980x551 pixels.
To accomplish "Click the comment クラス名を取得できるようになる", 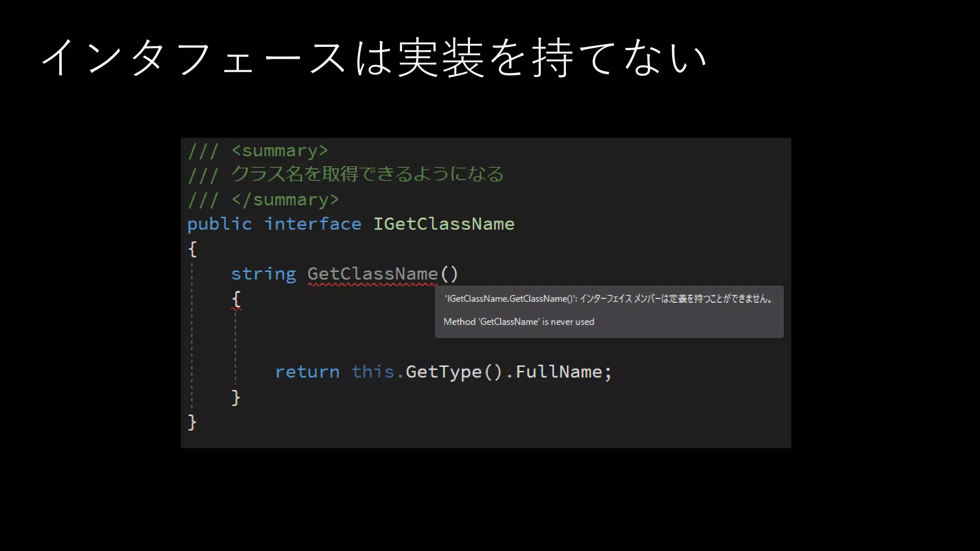I will [367, 174].
